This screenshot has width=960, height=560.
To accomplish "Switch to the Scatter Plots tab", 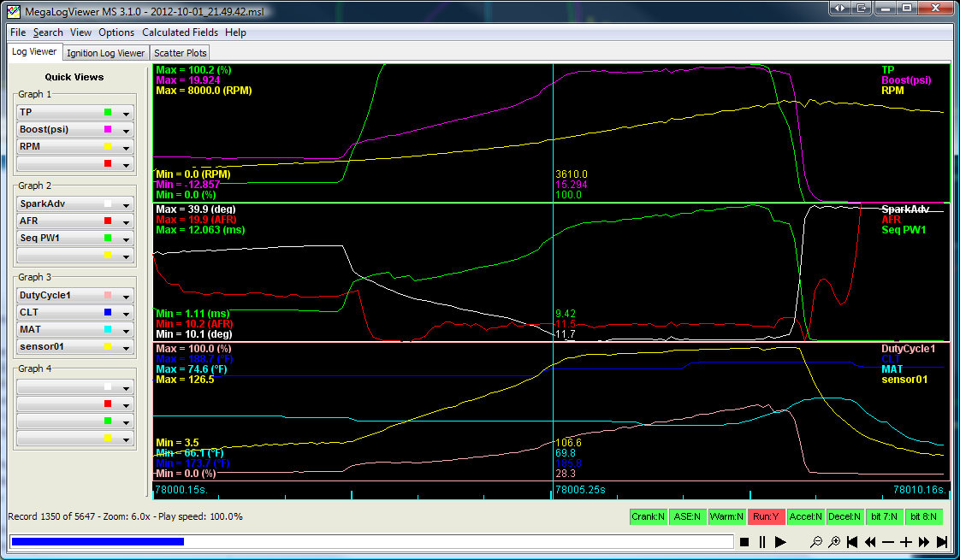I will [180, 53].
